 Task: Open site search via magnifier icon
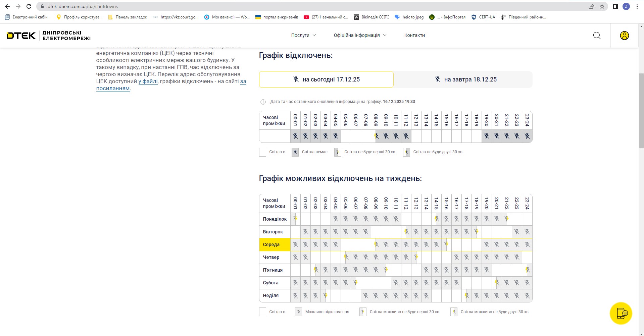[597, 36]
